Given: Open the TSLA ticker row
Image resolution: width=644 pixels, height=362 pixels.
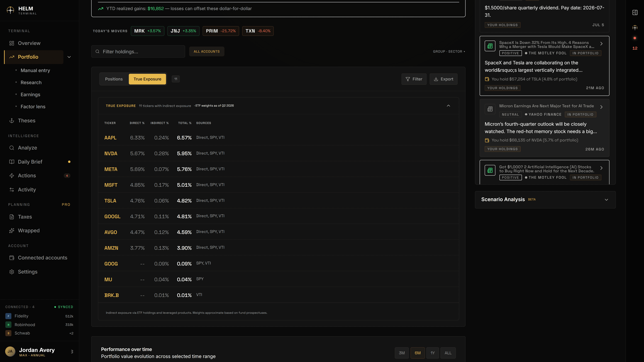Looking at the screenshot, I should pos(279,201).
